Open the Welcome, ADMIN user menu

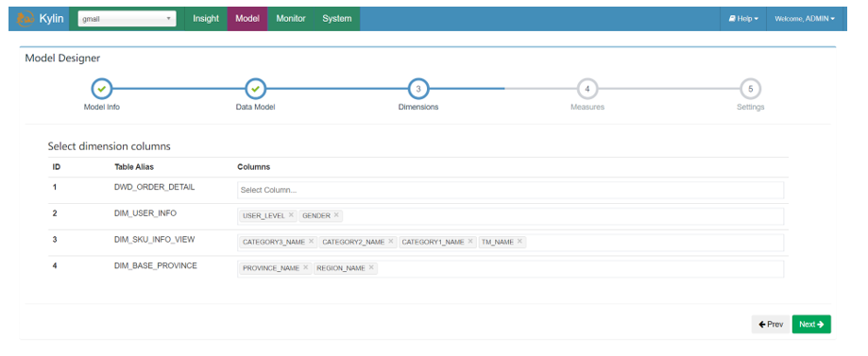pyautogui.click(x=805, y=19)
